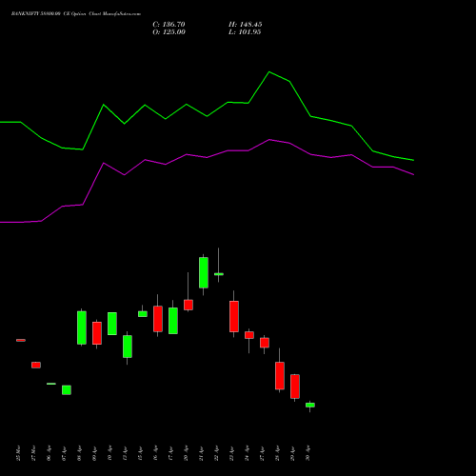This screenshot has height=476, width=476.
Task: Click the red candlestick for 23 Apr
Action: point(234,316)
